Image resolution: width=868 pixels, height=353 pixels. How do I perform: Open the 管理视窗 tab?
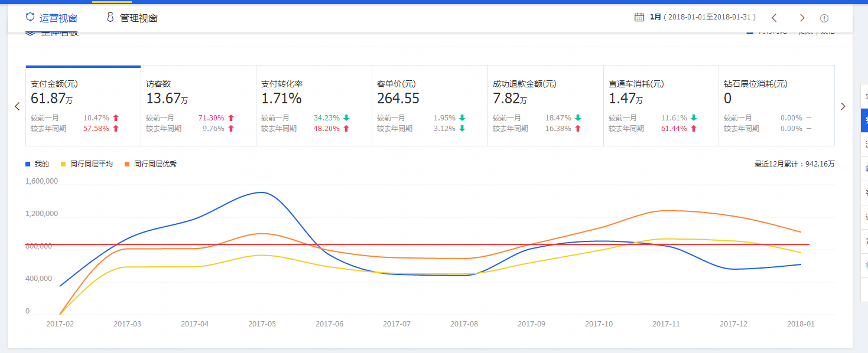tap(132, 18)
